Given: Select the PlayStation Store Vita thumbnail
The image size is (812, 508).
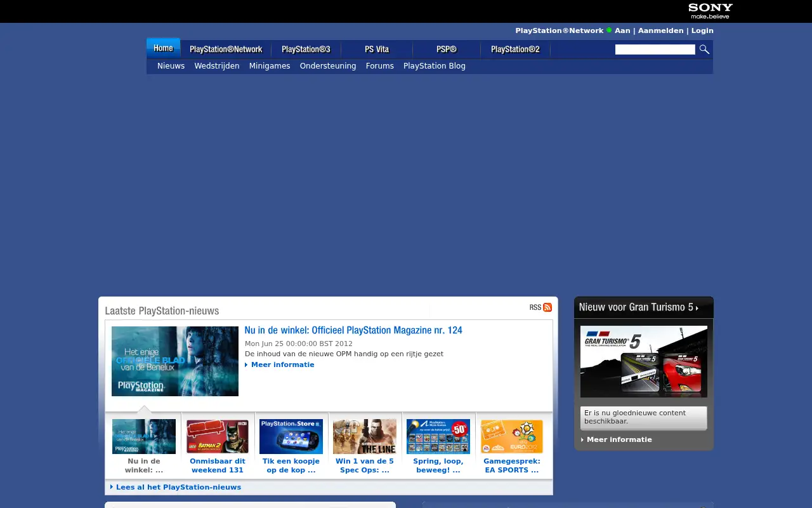Looking at the screenshot, I should (x=291, y=436).
